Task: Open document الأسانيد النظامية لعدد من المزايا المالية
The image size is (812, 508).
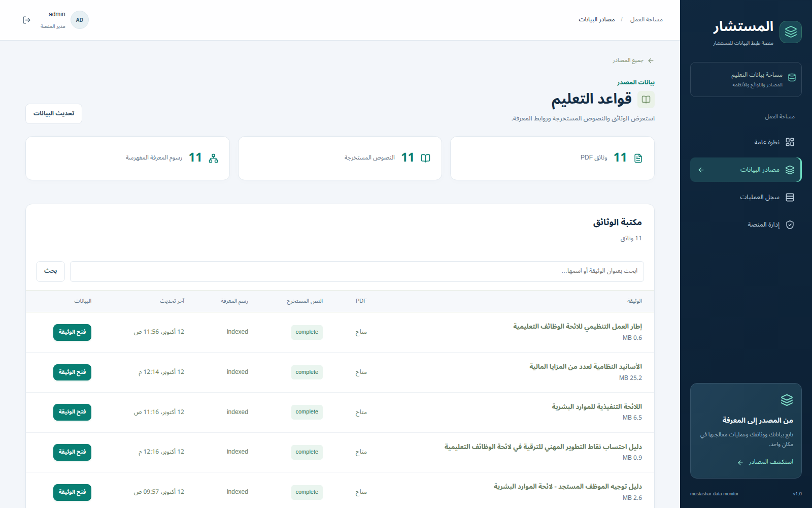Action: tap(72, 372)
